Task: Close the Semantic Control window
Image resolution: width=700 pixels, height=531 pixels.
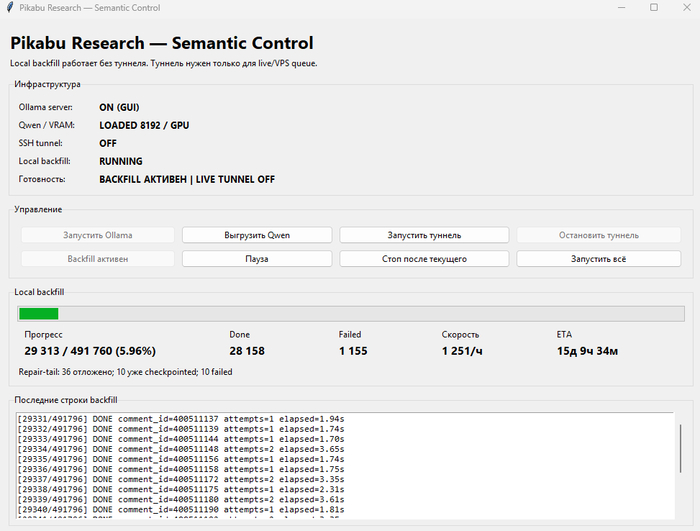Action: (x=687, y=8)
